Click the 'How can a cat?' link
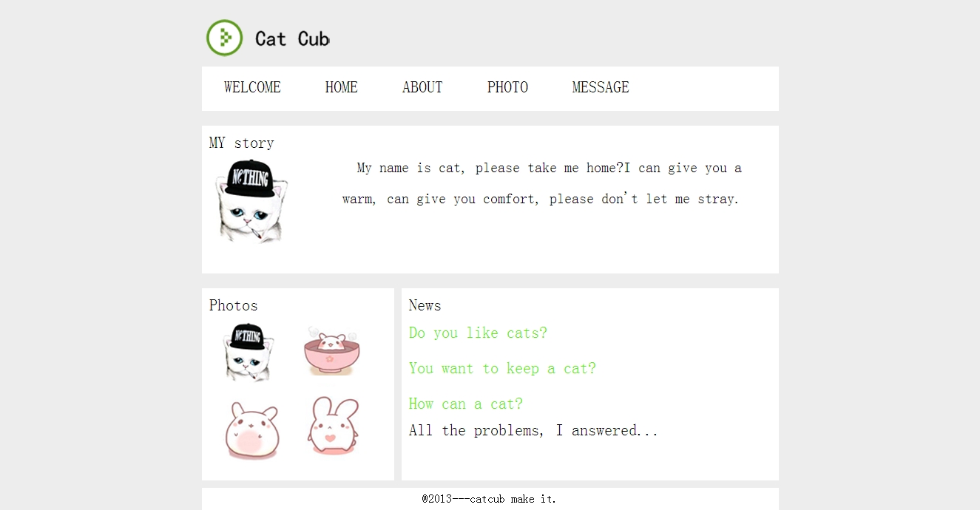 click(466, 404)
